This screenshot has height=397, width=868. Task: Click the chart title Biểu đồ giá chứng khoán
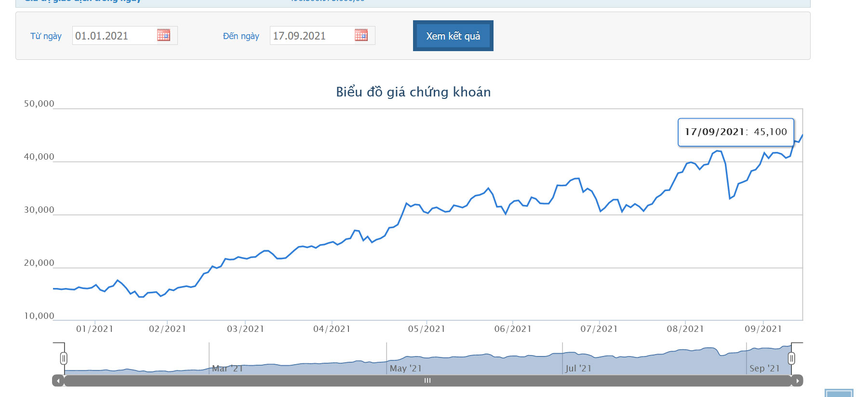413,92
